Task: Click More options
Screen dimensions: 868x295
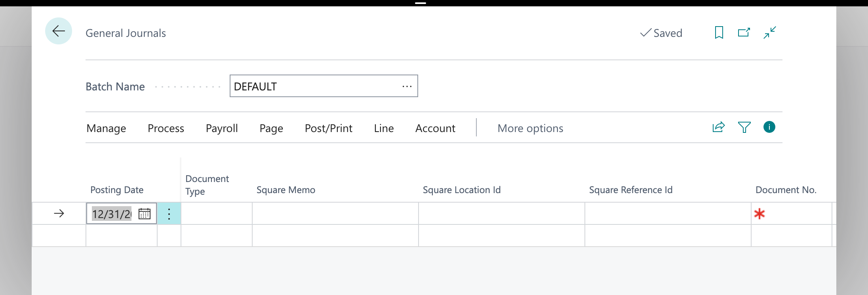Action: (530, 128)
